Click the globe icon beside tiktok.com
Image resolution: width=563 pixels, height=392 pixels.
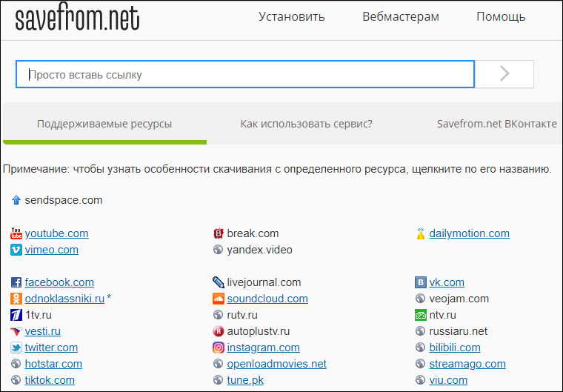point(16,380)
